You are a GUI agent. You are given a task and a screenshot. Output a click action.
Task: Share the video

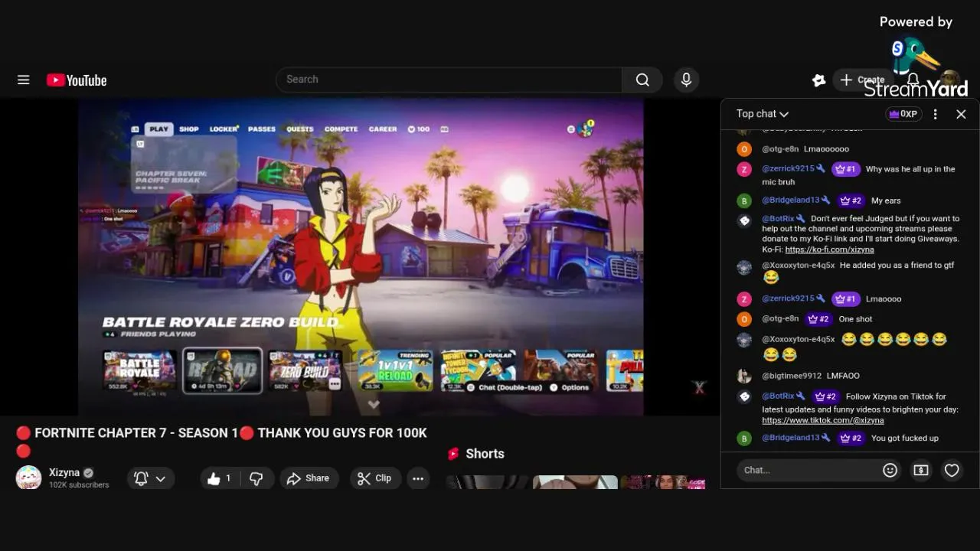pyautogui.click(x=308, y=478)
